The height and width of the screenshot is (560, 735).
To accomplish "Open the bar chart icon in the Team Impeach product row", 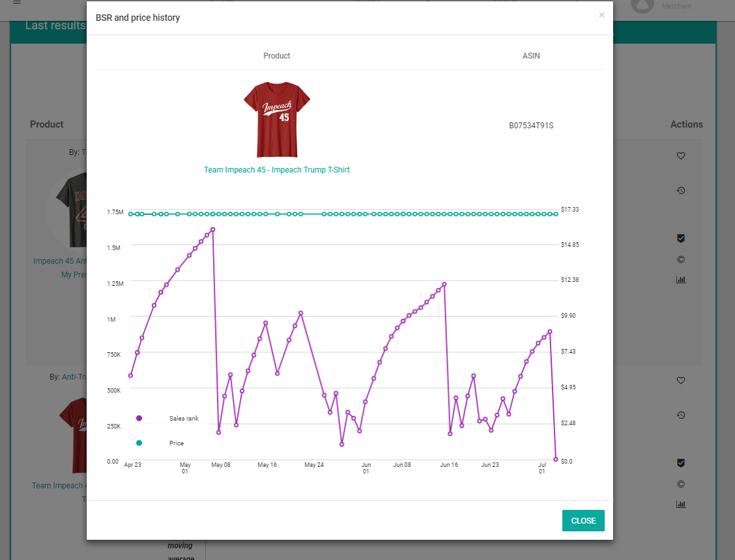I will click(681, 504).
